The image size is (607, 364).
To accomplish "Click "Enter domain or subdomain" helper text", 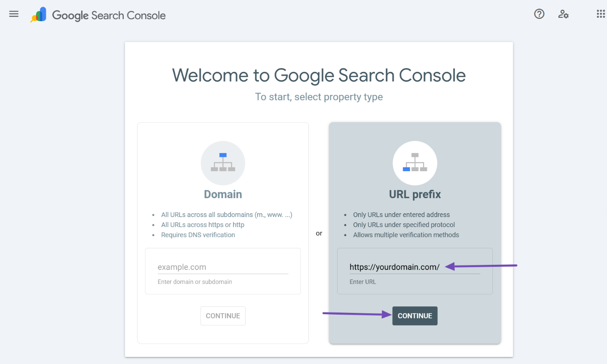I will point(195,282).
